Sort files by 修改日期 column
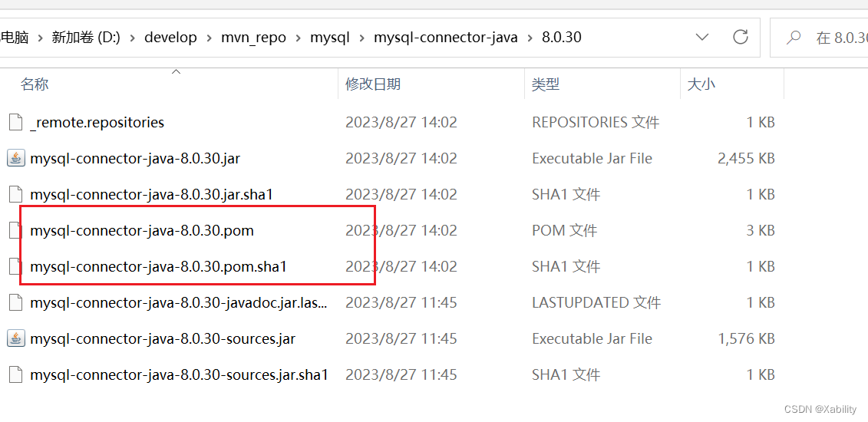Viewport: 868px width, 422px height. [x=373, y=84]
